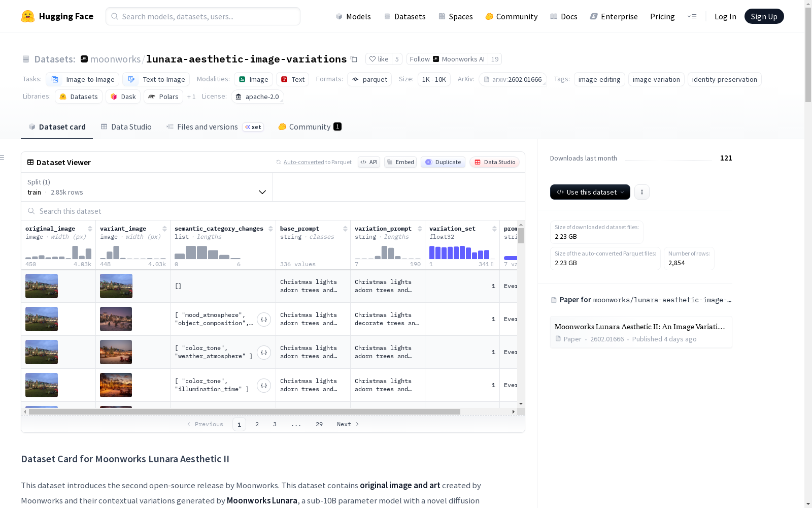Open Data Studio from the viewer header
The image size is (812, 508).
pos(494,162)
